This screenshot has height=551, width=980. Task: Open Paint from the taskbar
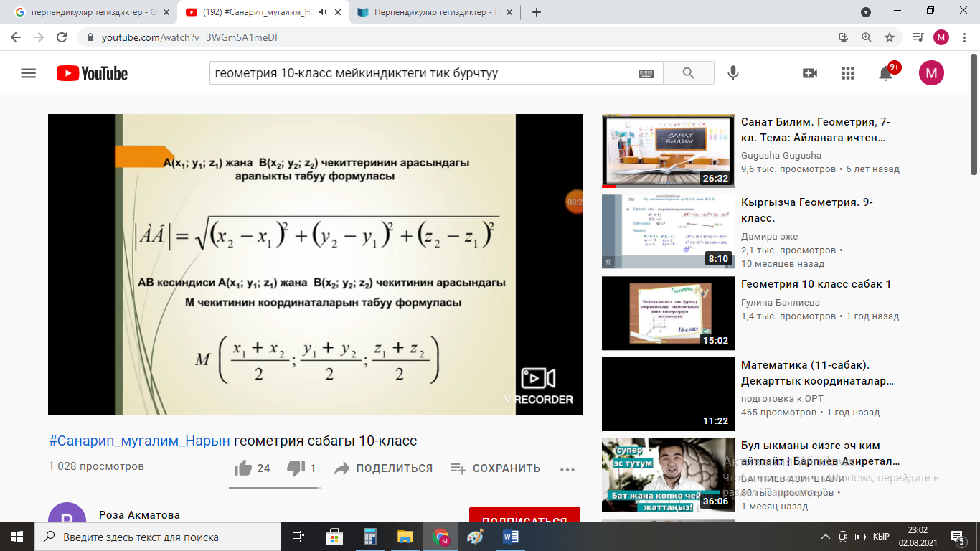click(x=476, y=537)
